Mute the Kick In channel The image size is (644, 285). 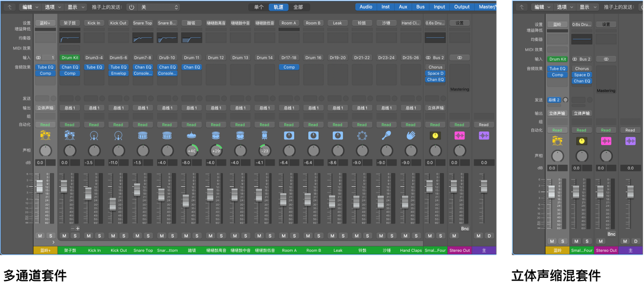88,236
